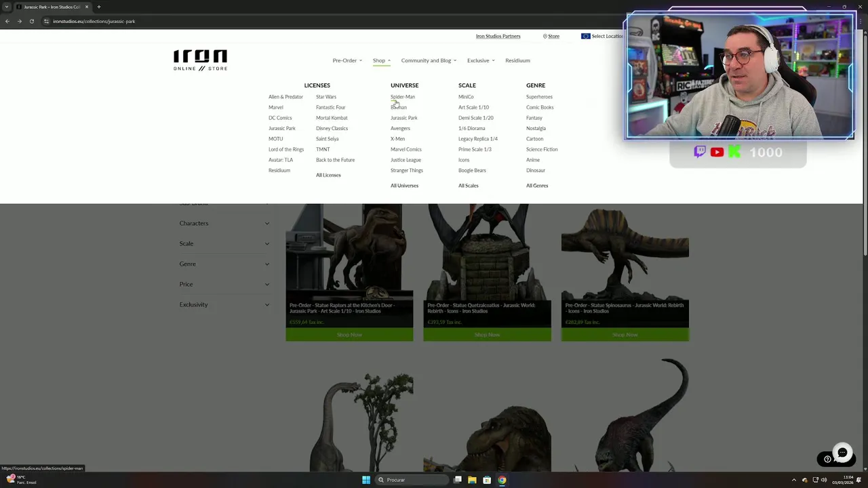Select Marvel license
The height and width of the screenshot is (488, 868).
(276, 107)
